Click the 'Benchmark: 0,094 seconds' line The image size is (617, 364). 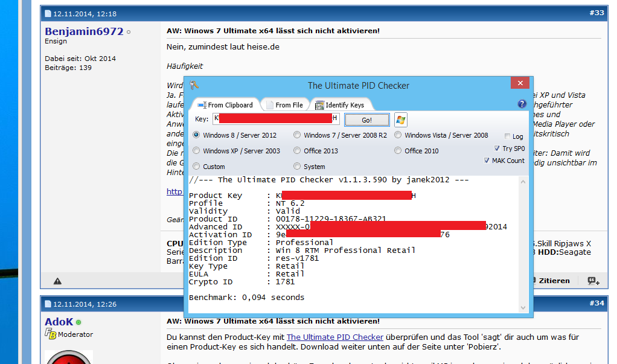(x=247, y=298)
